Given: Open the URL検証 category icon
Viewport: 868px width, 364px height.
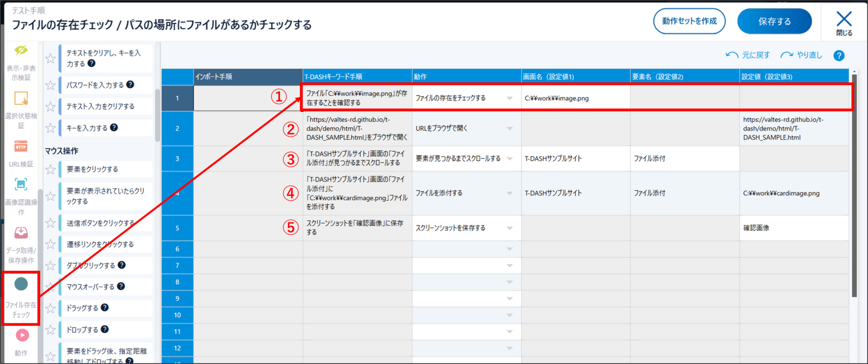Looking at the screenshot, I should tap(21, 147).
